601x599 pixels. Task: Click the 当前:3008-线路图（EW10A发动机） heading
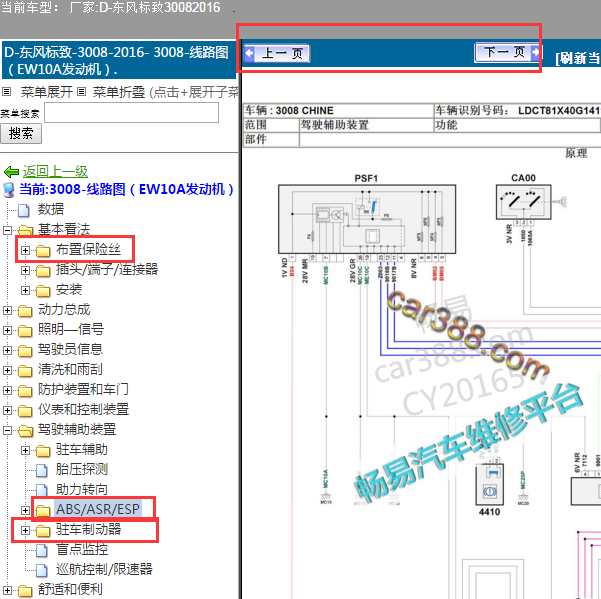127,189
